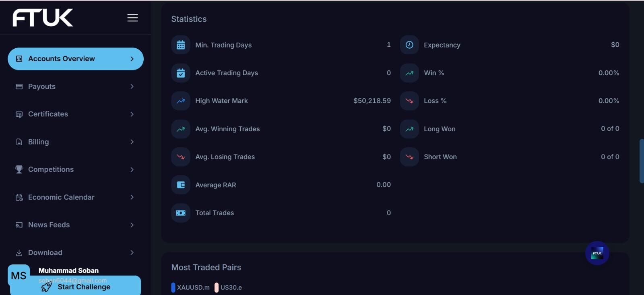Select Accounts Overview in the sidebar
Screen dimensions: 644x295
(76, 59)
